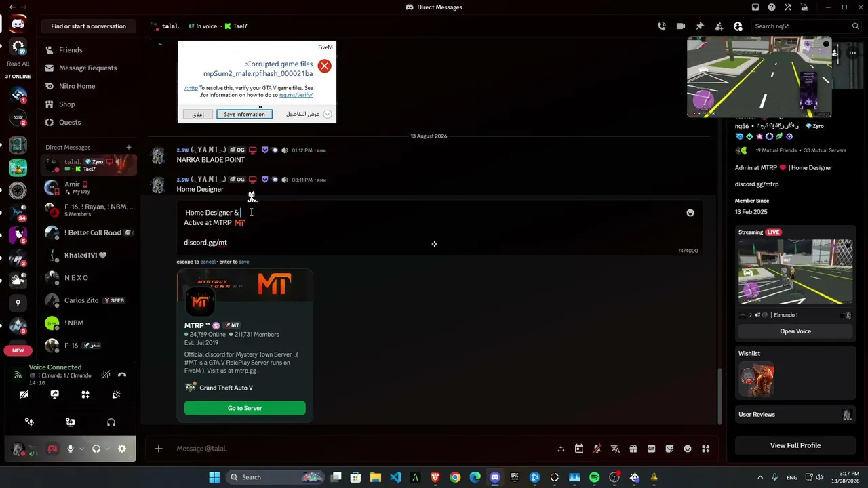Click the Read All button in server list
This screenshot has height=488, width=868.
pos(18,64)
